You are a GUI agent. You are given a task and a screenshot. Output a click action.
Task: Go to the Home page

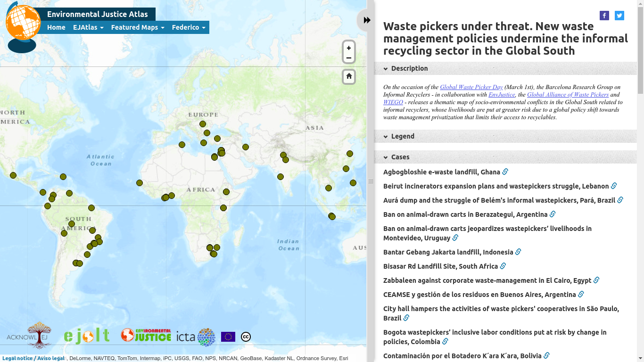coord(56,27)
